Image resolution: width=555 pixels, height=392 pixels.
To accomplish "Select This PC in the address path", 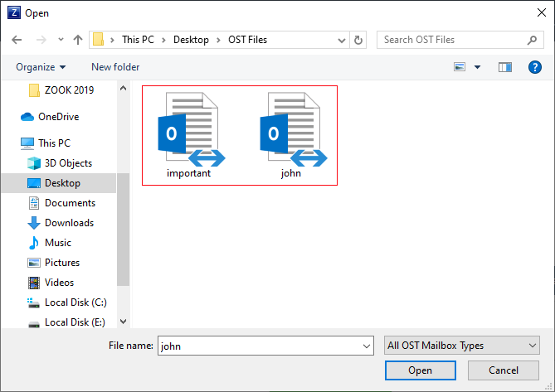I will pyautogui.click(x=138, y=40).
